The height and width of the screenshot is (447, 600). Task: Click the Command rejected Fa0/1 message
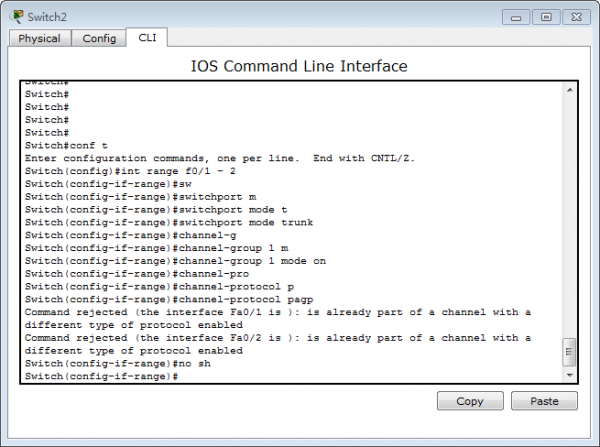point(278,318)
